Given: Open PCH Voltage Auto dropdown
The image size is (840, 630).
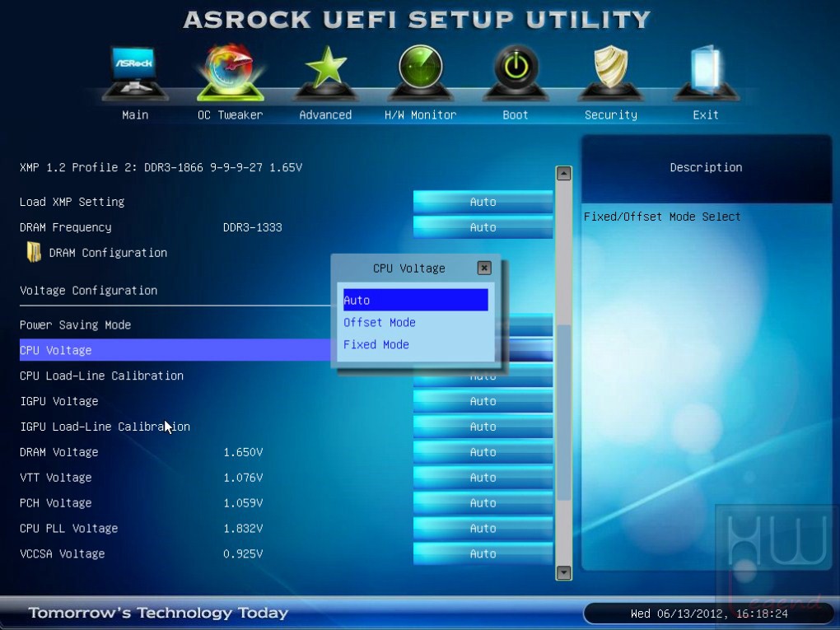Looking at the screenshot, I should pos(483,503).
